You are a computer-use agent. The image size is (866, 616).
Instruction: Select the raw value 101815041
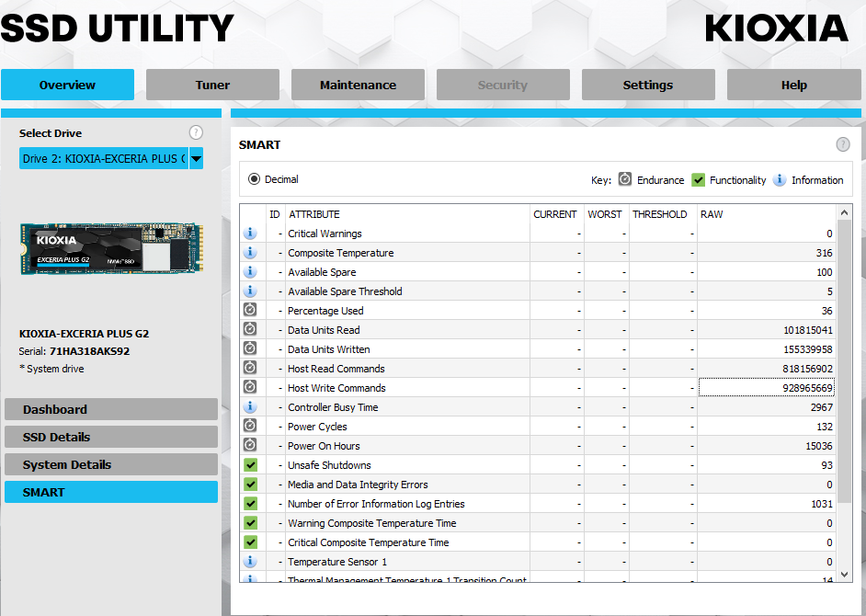click(807, 330)
